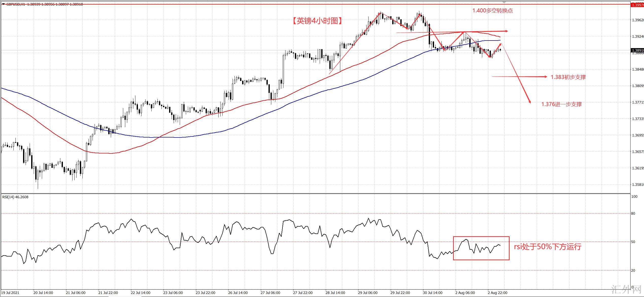Image resolution: width=644 pixels, height=297 pixels.
Task: Click the 1.376进一步支撑 support label
Action: pos(562,104)
